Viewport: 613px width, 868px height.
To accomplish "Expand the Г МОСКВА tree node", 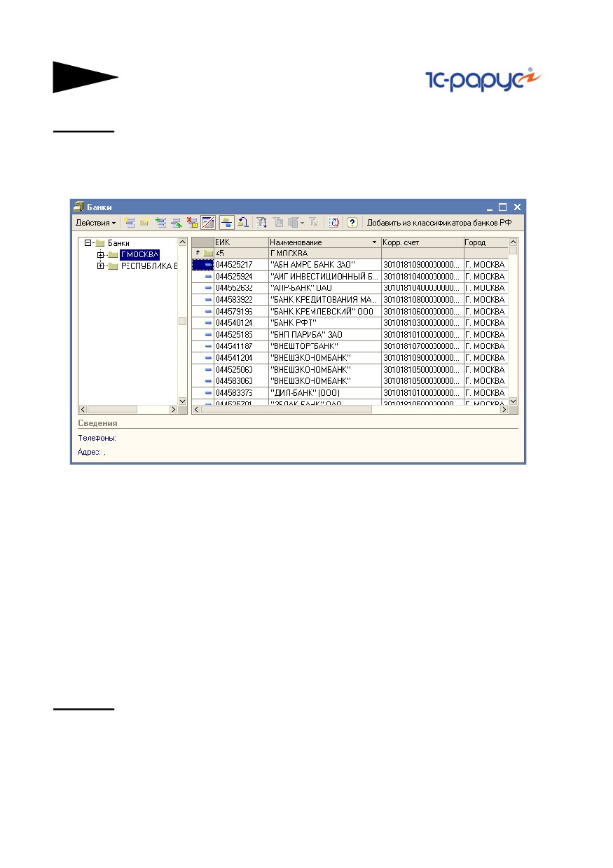I will (100, 254).
